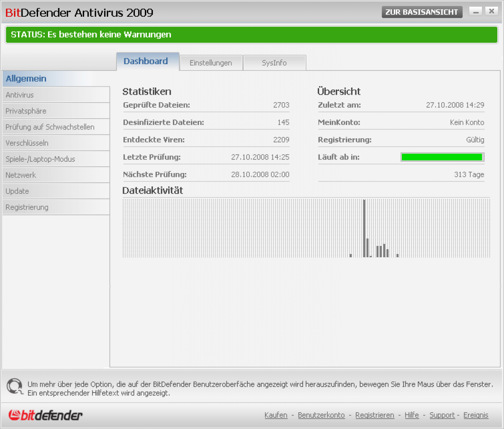Click the green Läuft ab in progress bar

(442, 157)
